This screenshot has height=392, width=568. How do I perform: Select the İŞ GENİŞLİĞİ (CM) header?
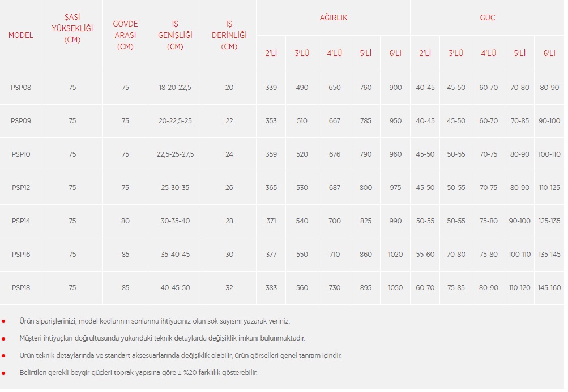(175, 35)
